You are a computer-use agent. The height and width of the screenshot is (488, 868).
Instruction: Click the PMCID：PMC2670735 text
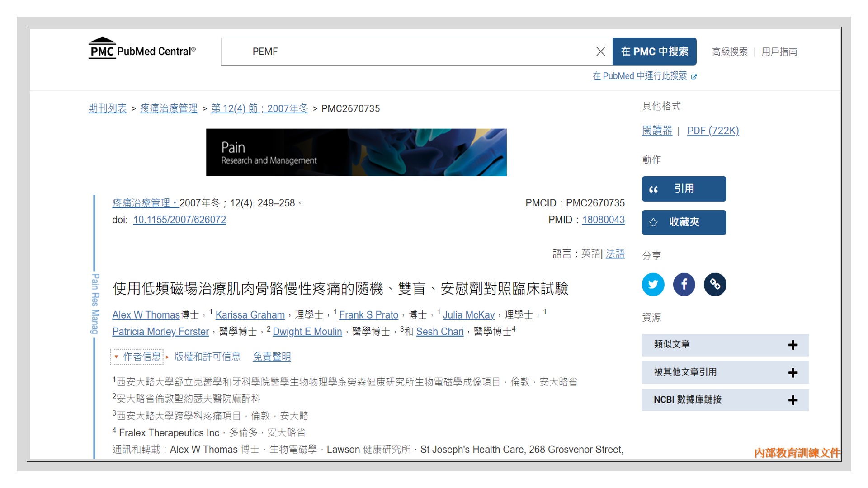575,203
